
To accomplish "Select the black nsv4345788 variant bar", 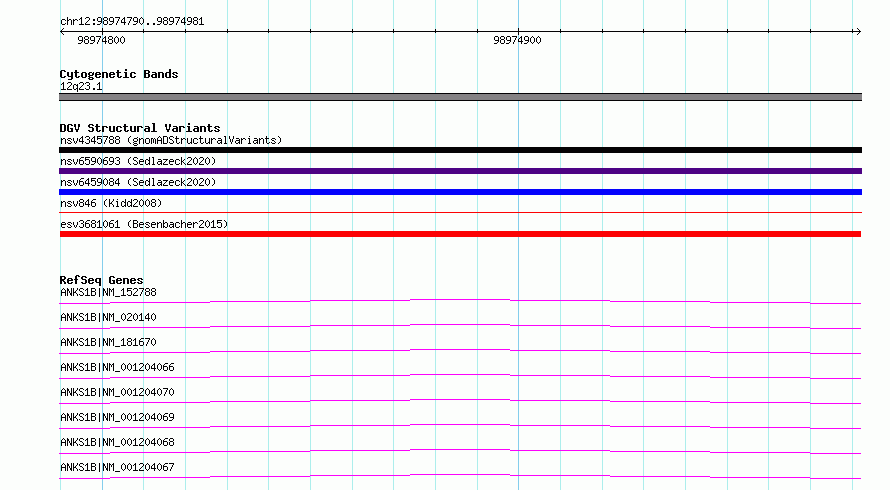I will click(460, 150).
